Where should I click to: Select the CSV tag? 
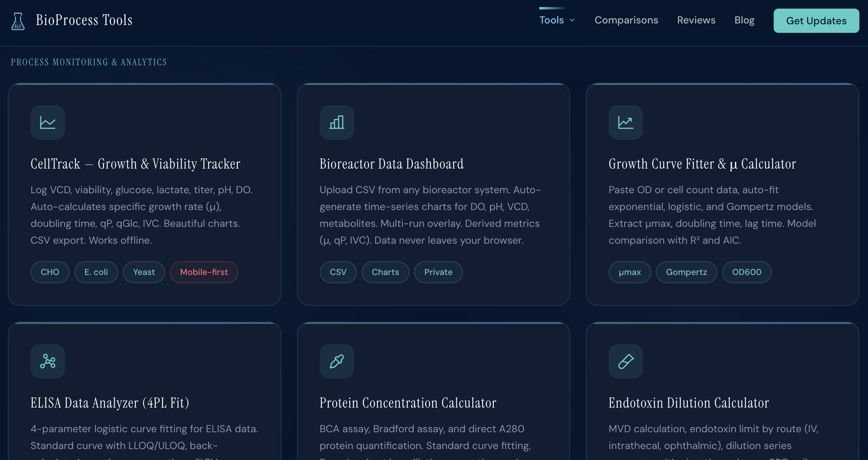click(x=338, y=272)
